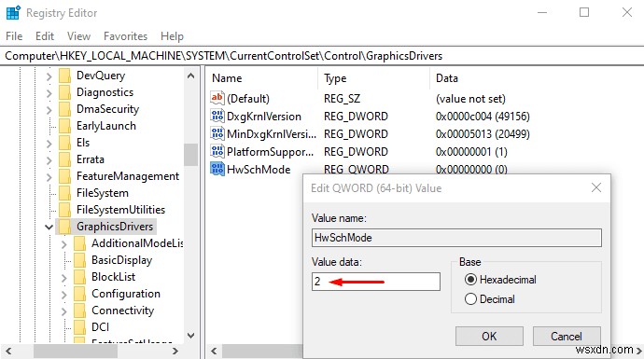Open the Favorites menu
The height and width of the screenshot is (359, 644).
point(125,36)
